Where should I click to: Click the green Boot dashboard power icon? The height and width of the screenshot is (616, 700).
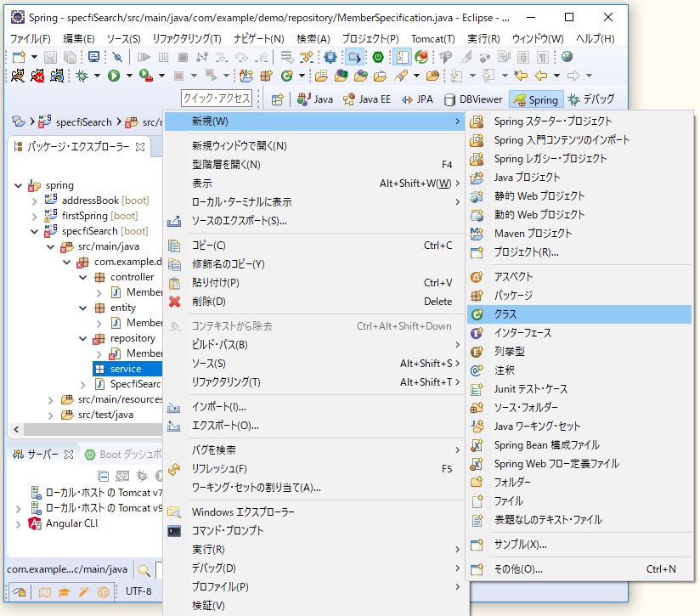click(x=378, y=57)
